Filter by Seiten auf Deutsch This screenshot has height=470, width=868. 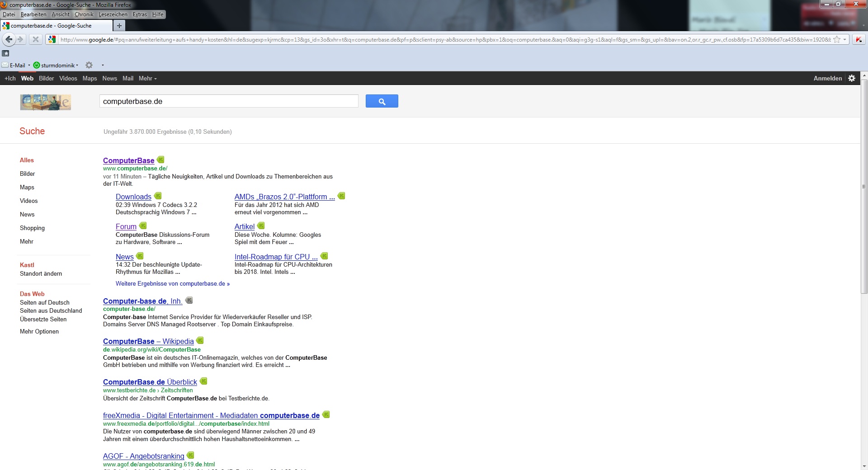[45, 302]
